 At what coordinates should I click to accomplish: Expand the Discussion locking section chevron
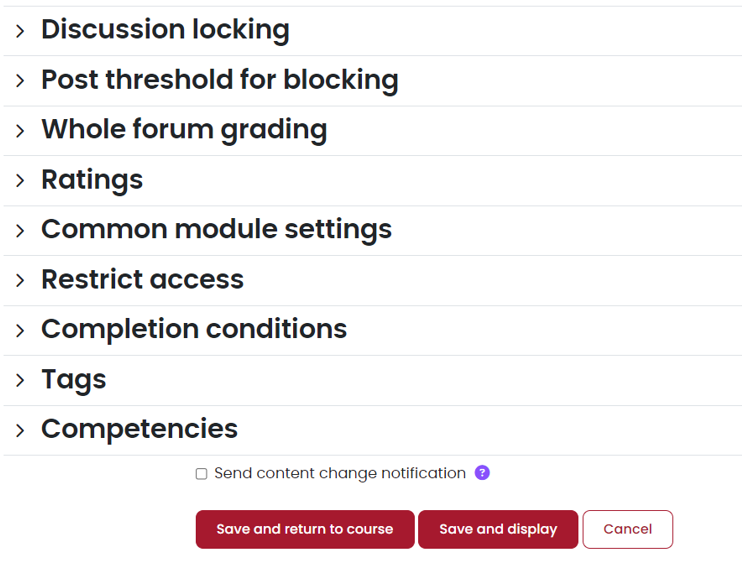(19, 31)
